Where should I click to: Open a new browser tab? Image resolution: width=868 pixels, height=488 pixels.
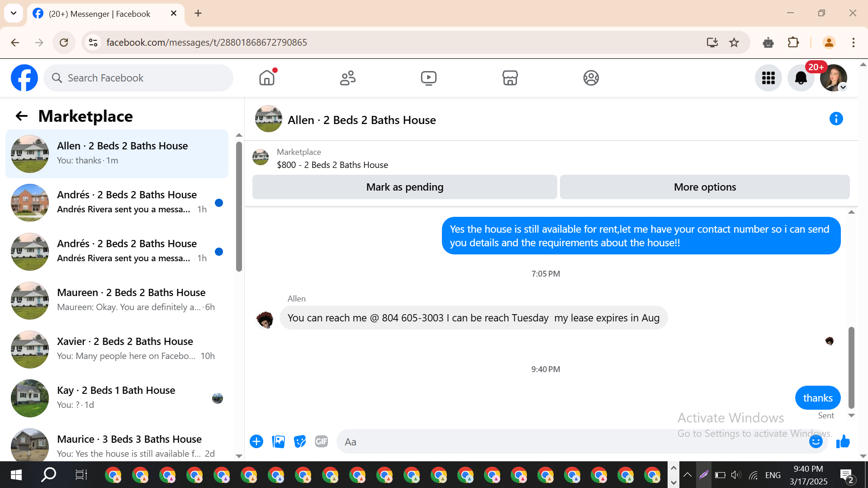tap(198, 14)
